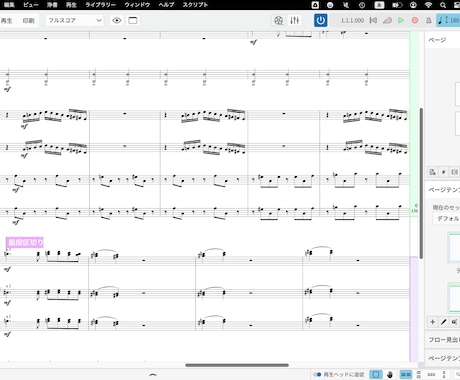This screenshot has height=380, width=460.
Task: Click the battery status icon in menu bar
Action: 397,5
